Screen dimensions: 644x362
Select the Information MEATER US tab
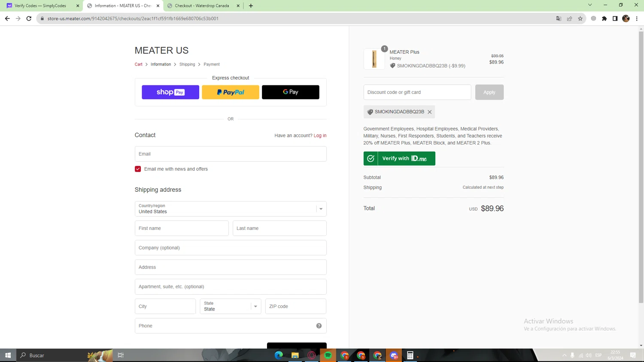[123, 6]
